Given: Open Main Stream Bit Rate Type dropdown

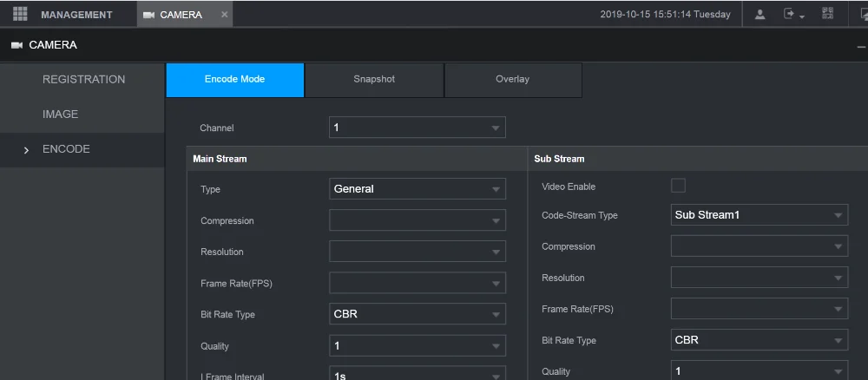Looking at the screenshot, I should tap(417, 314).
